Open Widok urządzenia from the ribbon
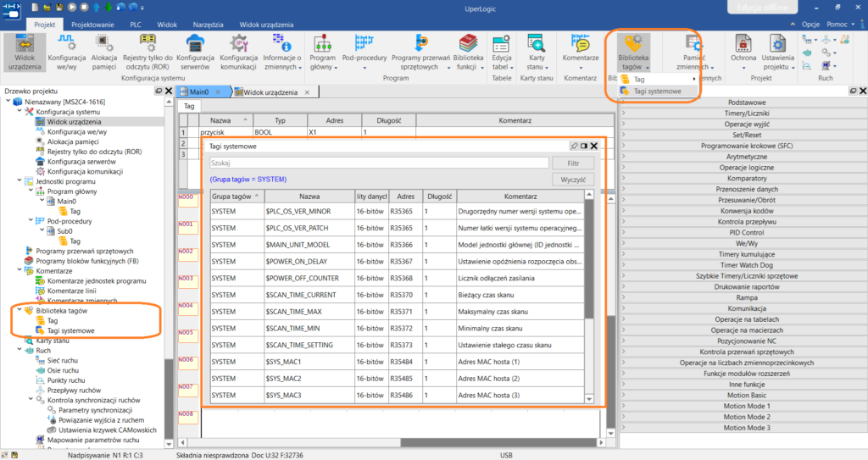The width and height of the screenshot is (868, 460). click(x=25, y=52)
